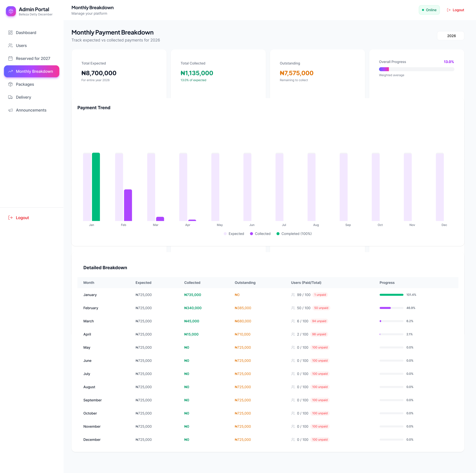Open the 2026 year selector dropdown

(x=450, y=36)
